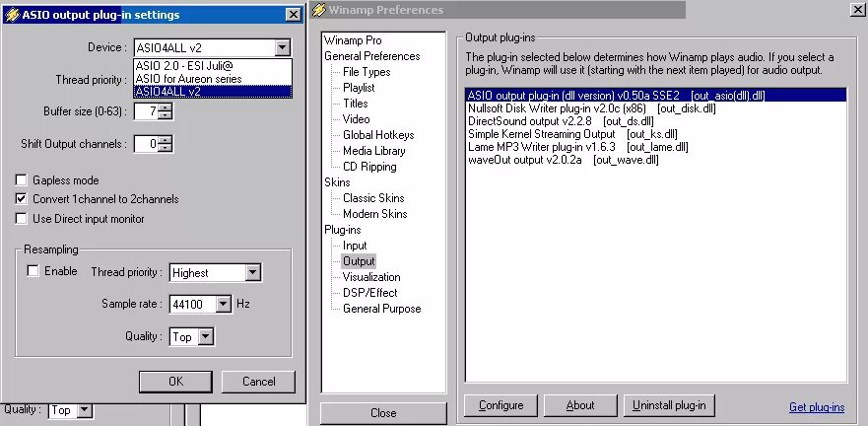
Task: Choose ASIO 2.0 - ESI Juli@ device
Action: tap(213, 65)
